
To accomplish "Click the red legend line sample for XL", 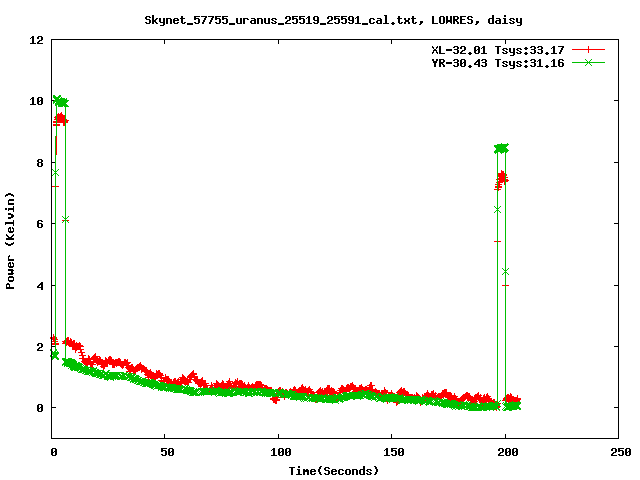I will pos(588,50).
